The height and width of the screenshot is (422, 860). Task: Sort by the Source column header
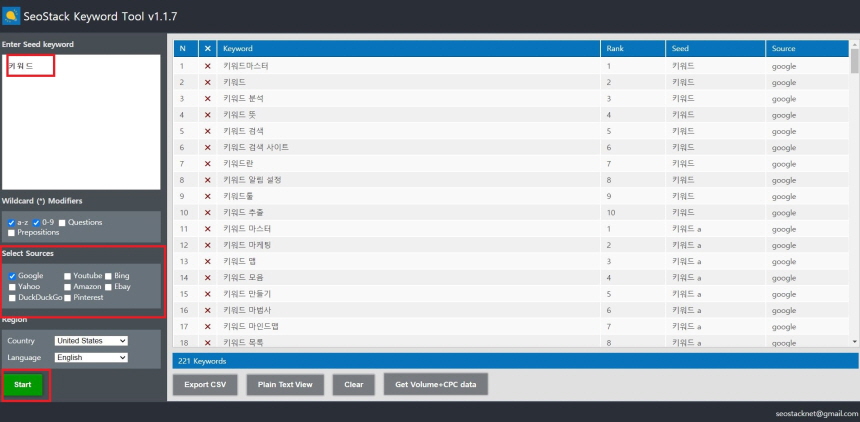pyautogui.click(x=807, y=49)
